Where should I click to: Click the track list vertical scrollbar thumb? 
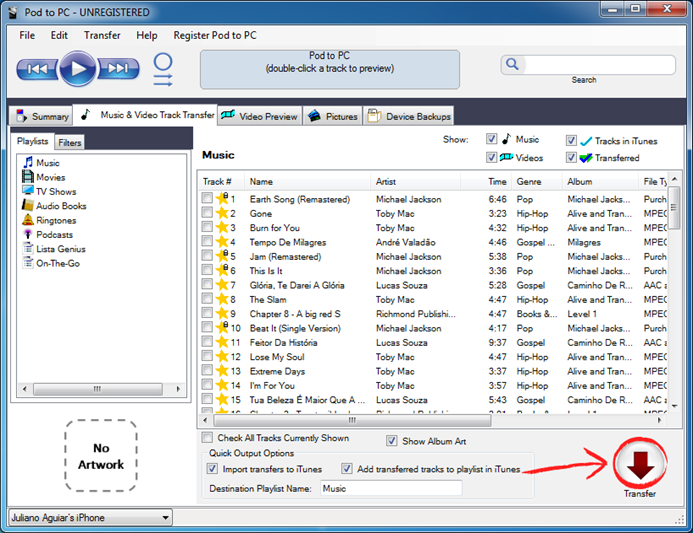(674, 208)
